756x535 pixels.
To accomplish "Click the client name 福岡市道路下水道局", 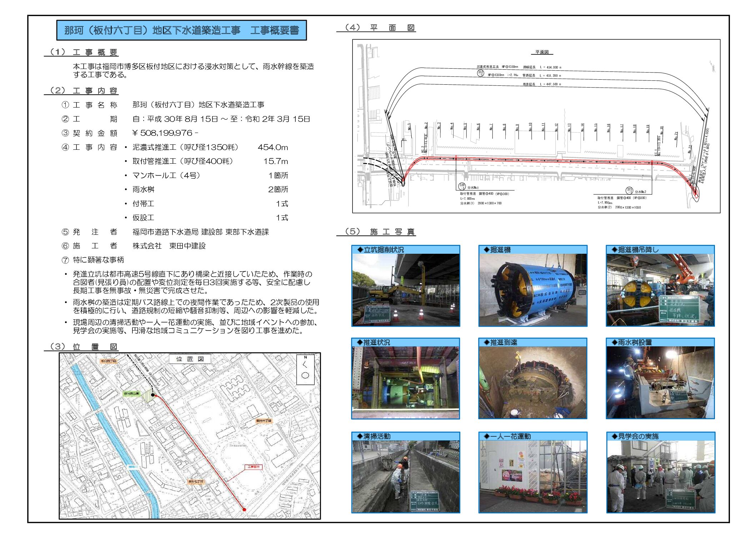I will pos(200,232).
